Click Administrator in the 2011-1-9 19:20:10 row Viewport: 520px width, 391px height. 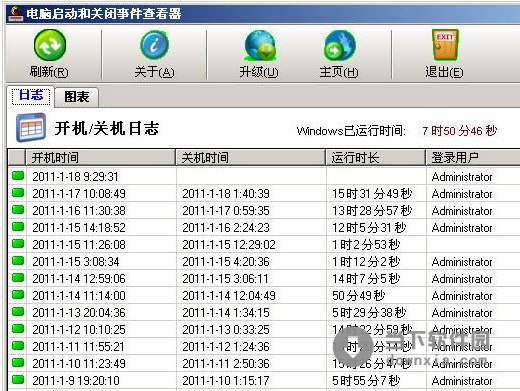tap(462, 381)
